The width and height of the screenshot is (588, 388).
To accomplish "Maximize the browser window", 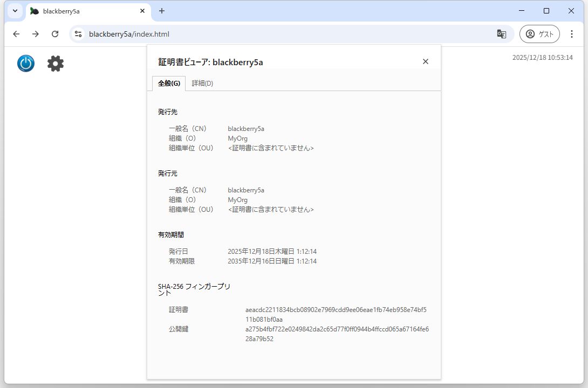I will coord(546,11).
